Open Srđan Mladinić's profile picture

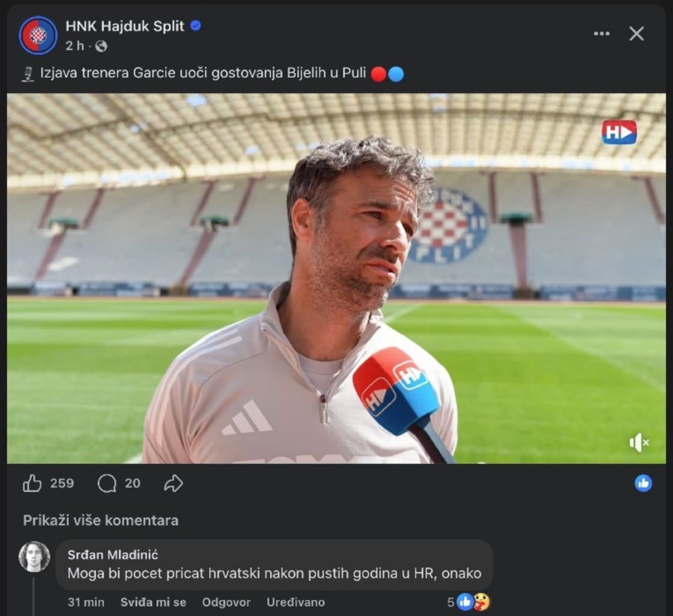(34, 557)
